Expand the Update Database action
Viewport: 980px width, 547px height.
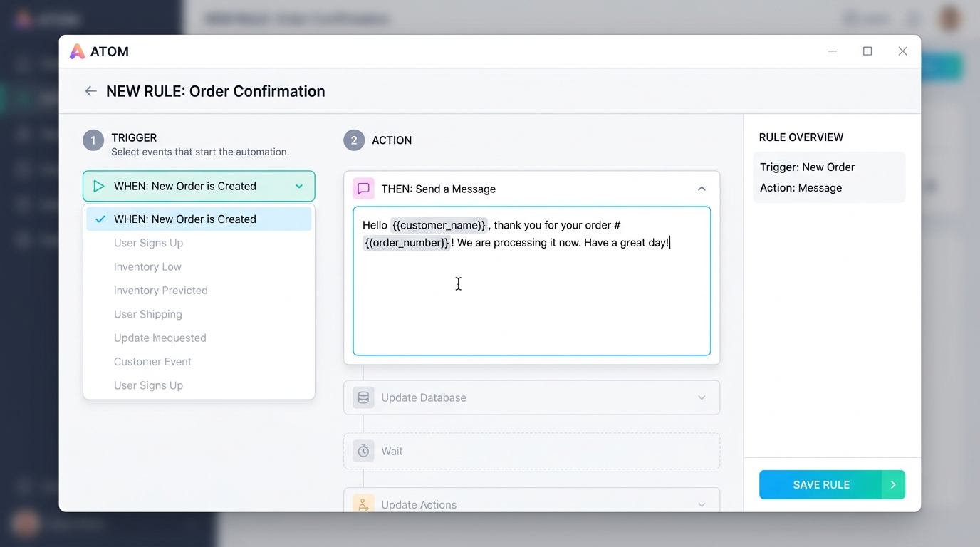[702, 397]
